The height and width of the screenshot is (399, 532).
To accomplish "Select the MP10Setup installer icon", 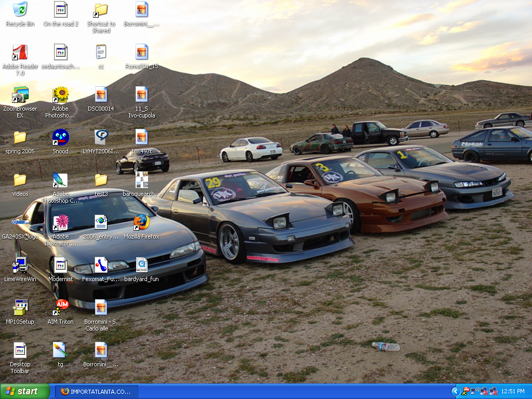I will (x=20, y=308).
